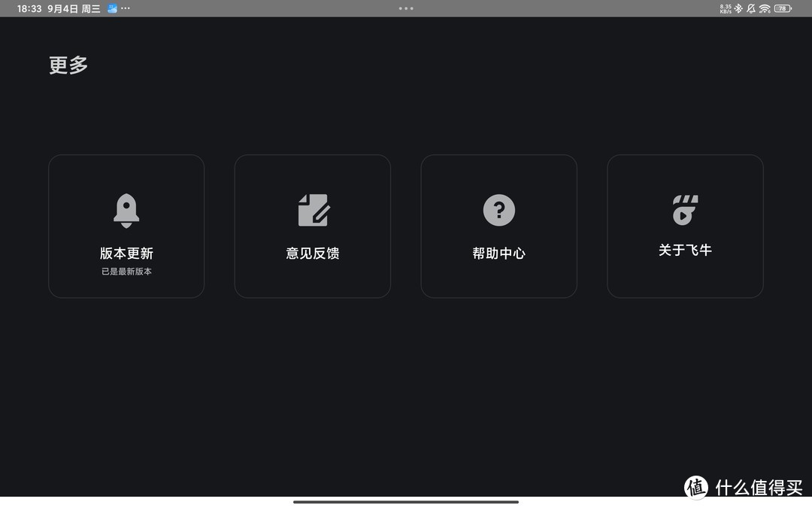This screenshot has width=812, height=508.
Task: Open the 关于飞牛 card
Action: [x=685, y=225]
